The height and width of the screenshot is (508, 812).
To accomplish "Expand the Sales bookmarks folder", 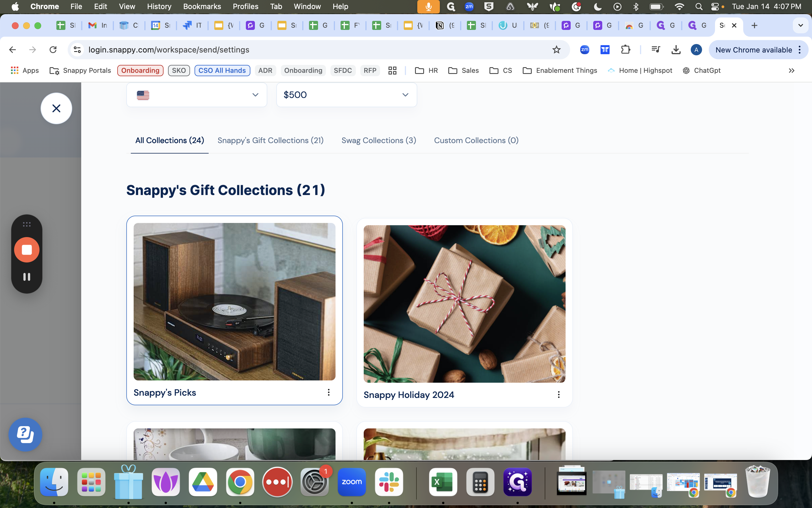I will [464, 70].
